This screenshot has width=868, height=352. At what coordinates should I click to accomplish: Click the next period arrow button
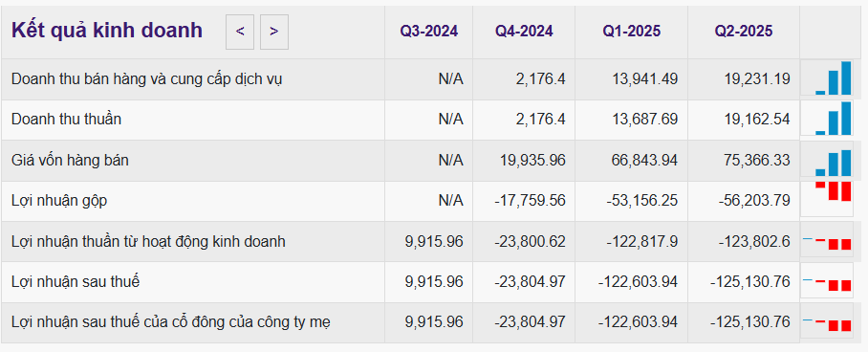[x=274, y=33]
